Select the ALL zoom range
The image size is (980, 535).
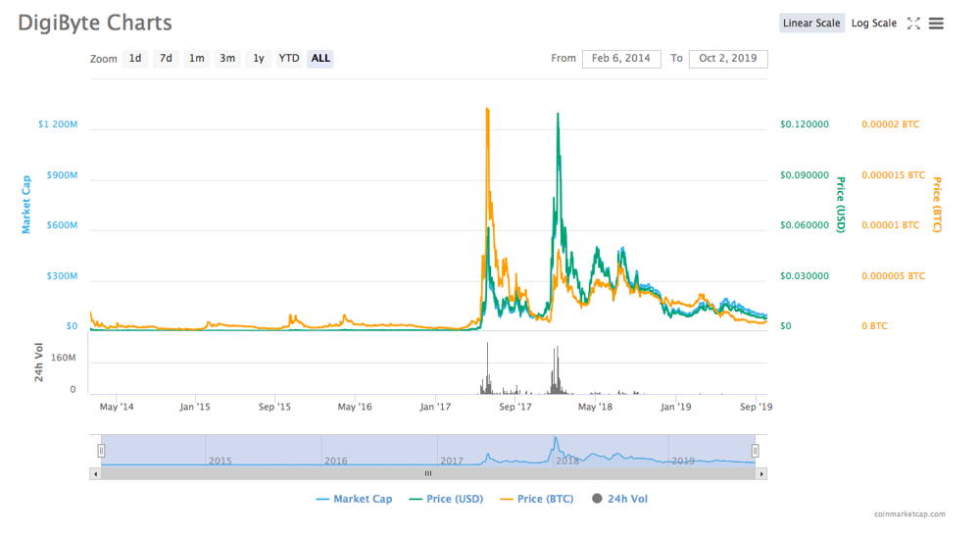pyautogui.click(x=320, y=58)
